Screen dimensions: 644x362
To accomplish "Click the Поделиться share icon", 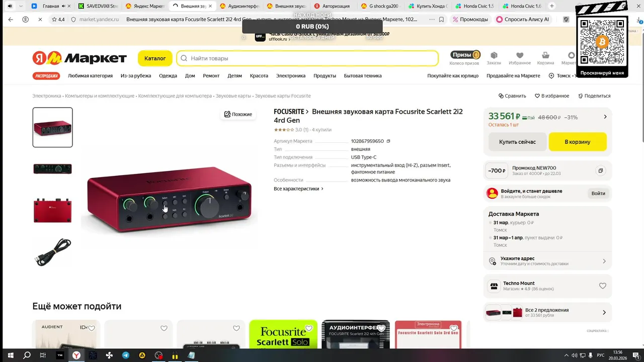I will coord(594,96).
